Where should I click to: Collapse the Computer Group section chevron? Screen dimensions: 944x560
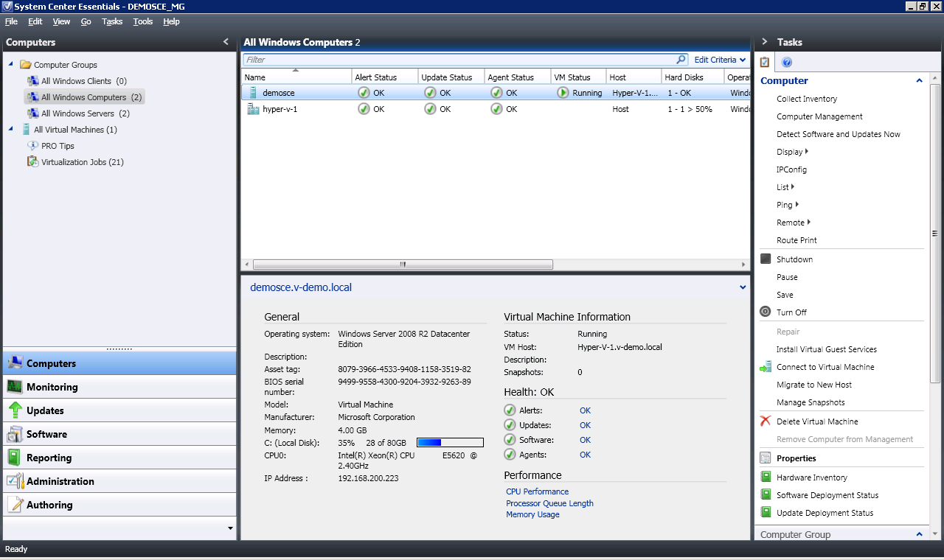pos(919,534)
